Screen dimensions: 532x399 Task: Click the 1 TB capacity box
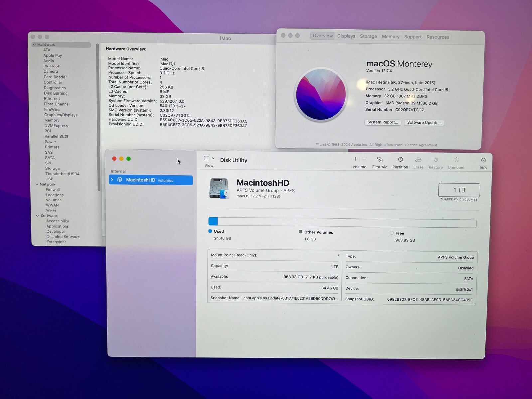pyautogui.click(x=459, y=190)
